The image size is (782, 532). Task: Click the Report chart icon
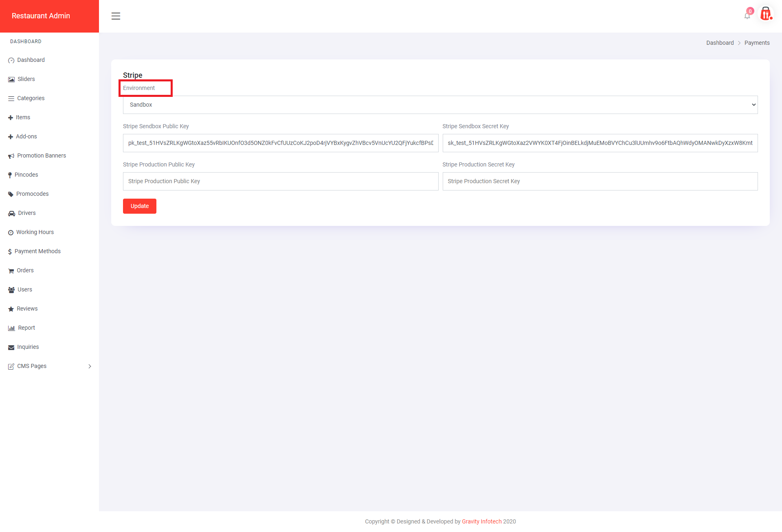click(x=11, y=328)
